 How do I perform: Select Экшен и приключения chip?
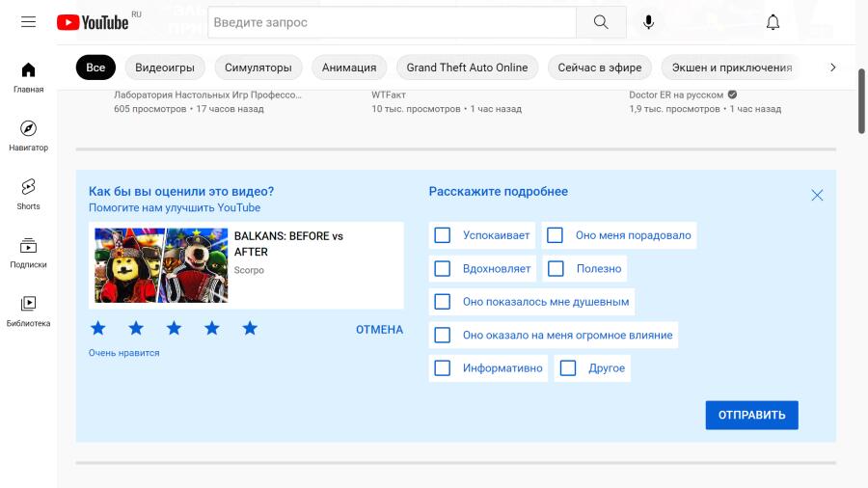[x=732, y=68]
